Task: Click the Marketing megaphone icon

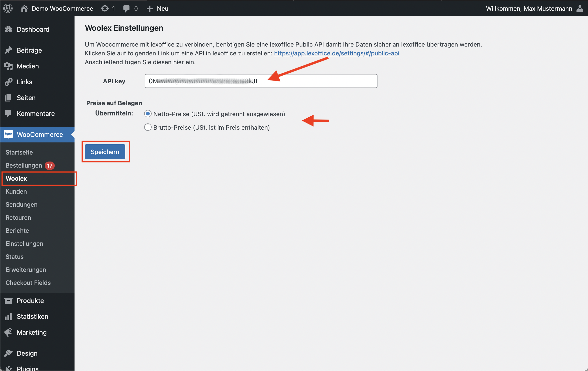Action: point(8,332)
